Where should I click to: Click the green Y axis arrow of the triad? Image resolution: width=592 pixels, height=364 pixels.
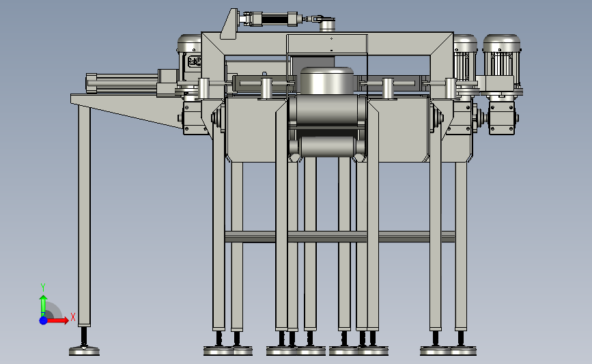pyautogui.click(x=43, y=305)
